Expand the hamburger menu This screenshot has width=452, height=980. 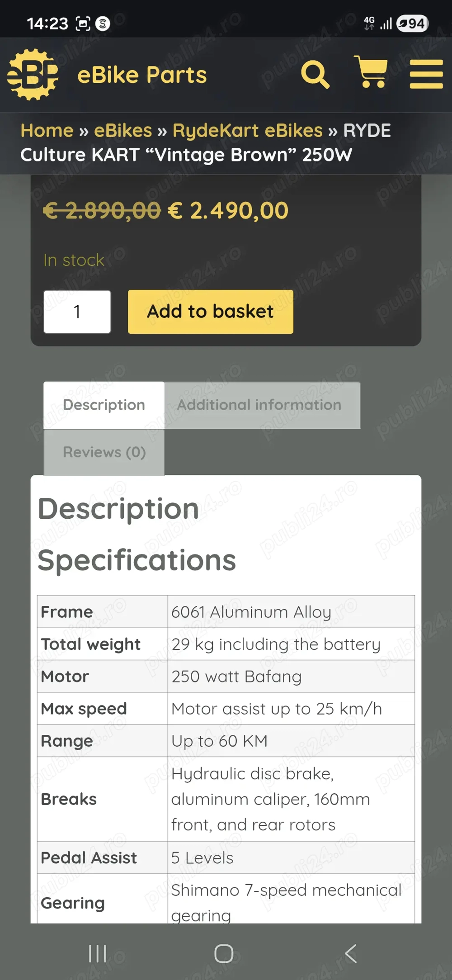click(426, 74)
